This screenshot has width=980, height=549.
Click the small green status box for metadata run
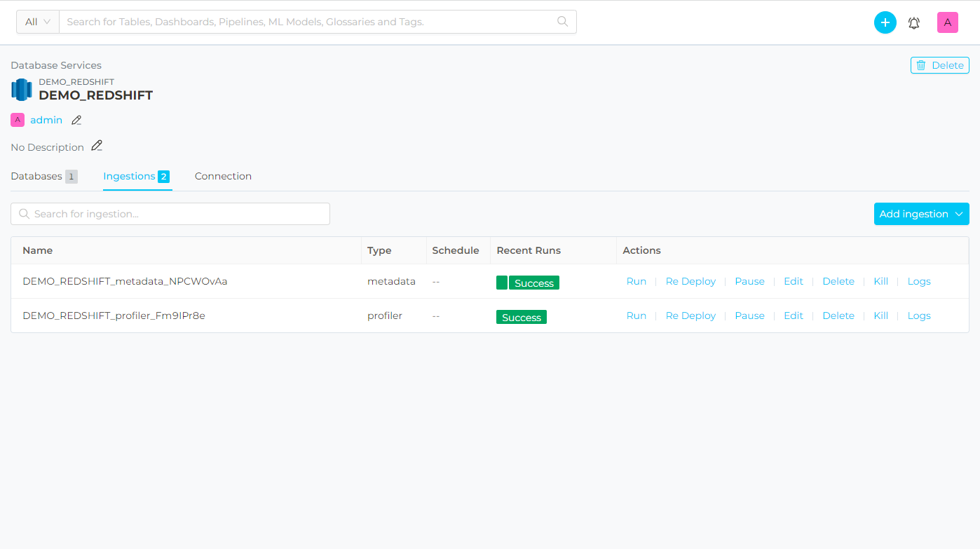(x=501, y=283)
